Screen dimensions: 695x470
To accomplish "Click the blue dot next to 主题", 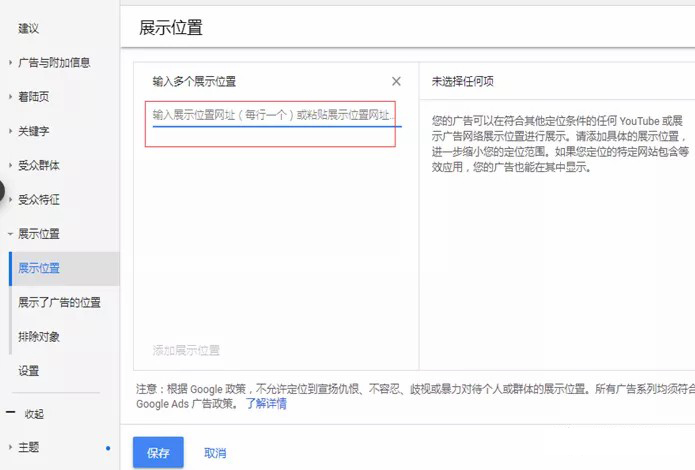I will click(108, 447).
